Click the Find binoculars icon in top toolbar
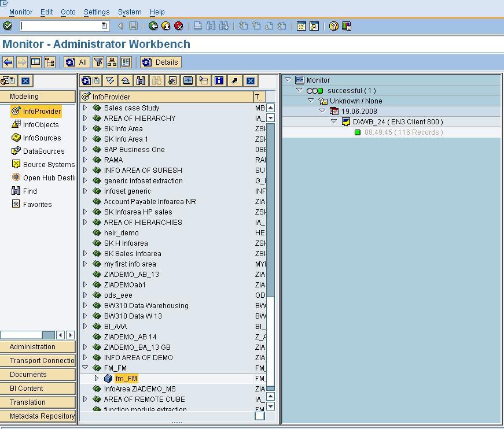The image size is (504, 429). [x=211, y=26]
